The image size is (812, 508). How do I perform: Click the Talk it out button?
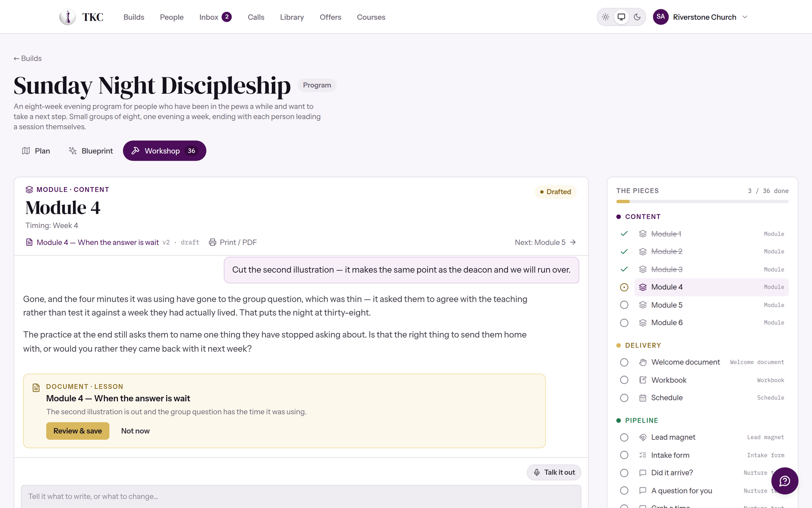pos(554,472)
